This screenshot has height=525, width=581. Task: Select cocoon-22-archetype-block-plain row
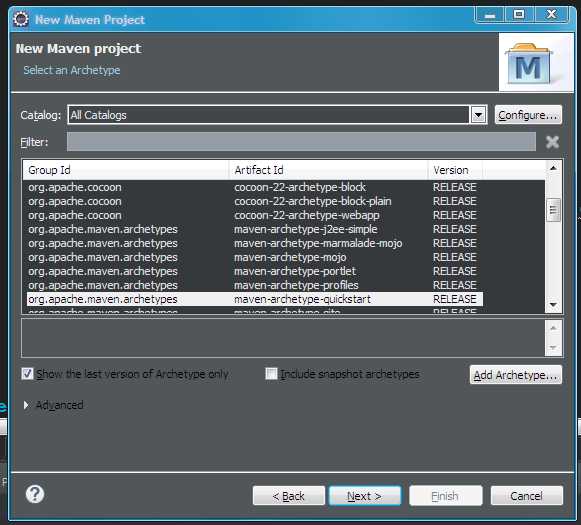pos(254,201)
